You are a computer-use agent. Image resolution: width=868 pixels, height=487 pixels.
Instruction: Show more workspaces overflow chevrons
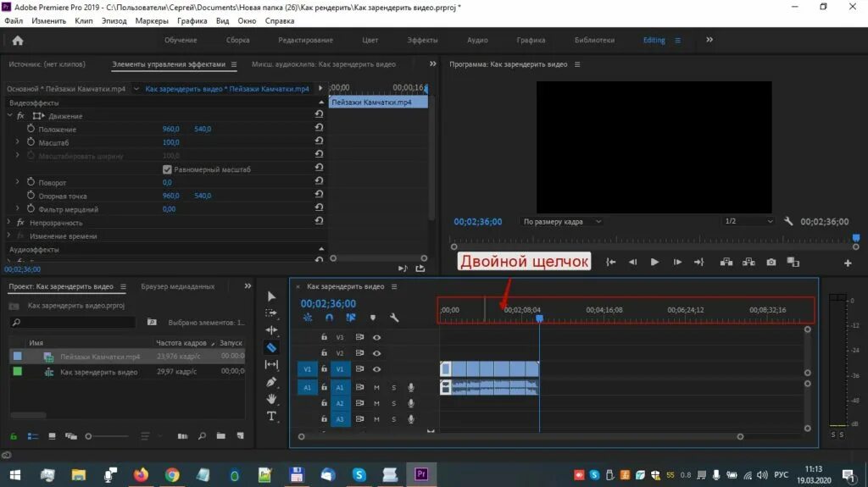(x=709, y=40)
